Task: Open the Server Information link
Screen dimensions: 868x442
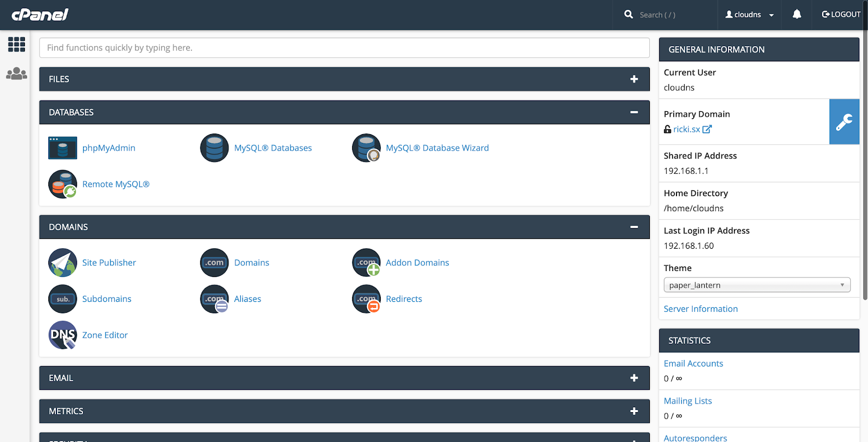Action: coord(700,309)
